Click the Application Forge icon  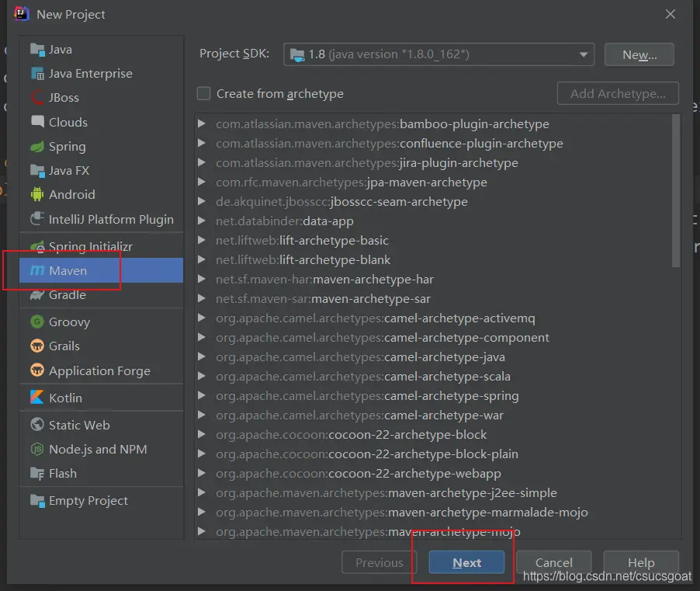click(37, 370)
